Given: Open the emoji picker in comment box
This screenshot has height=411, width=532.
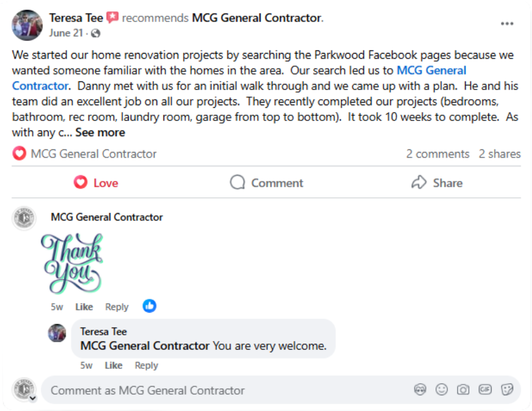Looking at the screenshot, I should [x=441, y=390].
